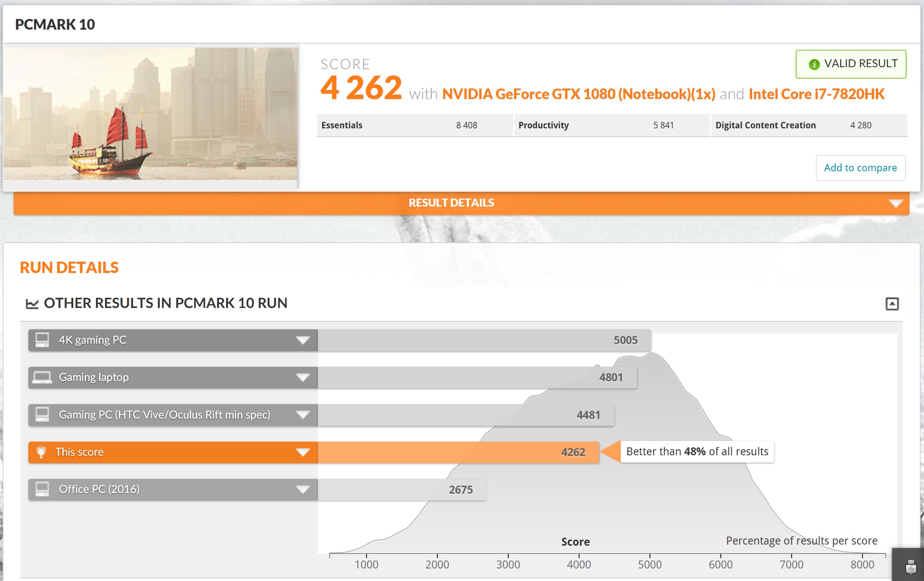The image size is (924, 581).
Task: Select the Essentials score cell
Action: click(x=415, y=125)
